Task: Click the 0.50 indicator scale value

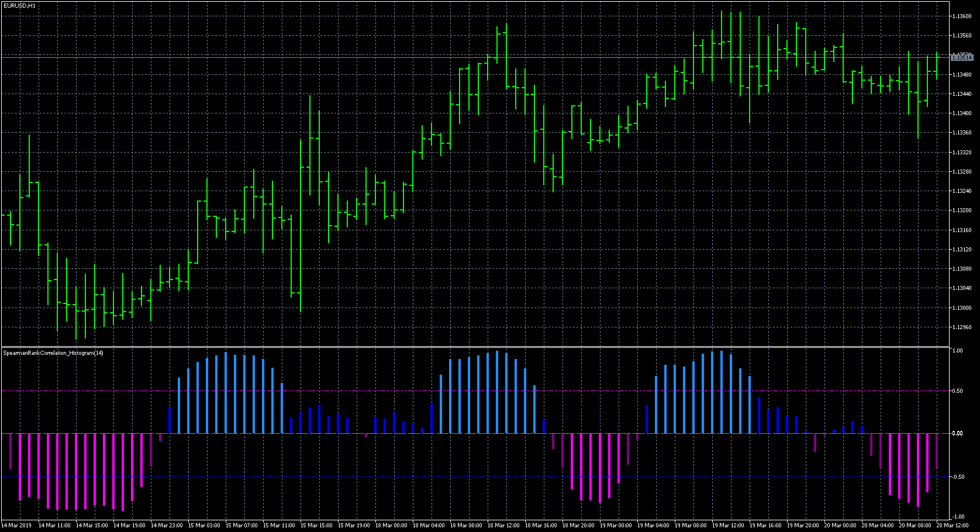Action: [x=958, y=391]
